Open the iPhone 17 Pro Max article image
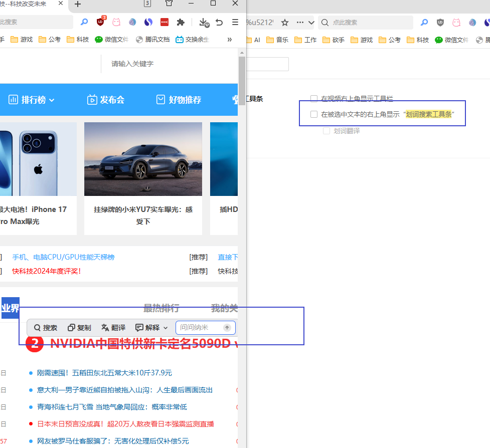 (x=38, y=159)
